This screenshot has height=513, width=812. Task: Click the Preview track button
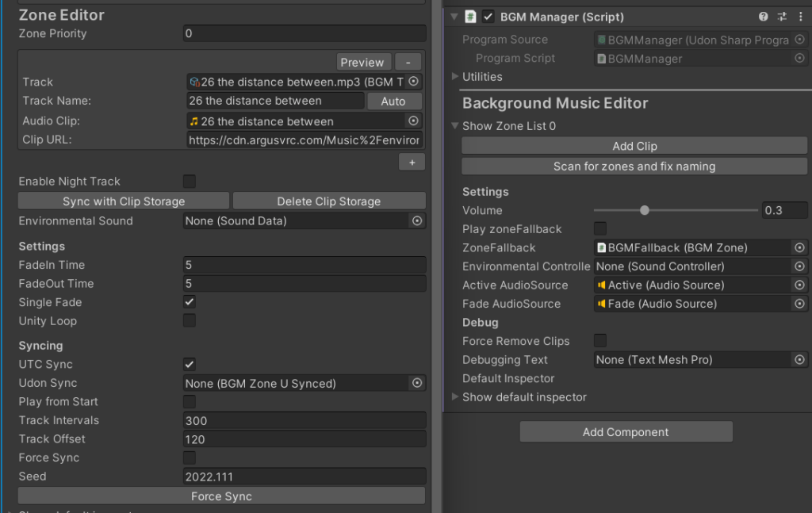pyautogui.click(x=362, y=63)
